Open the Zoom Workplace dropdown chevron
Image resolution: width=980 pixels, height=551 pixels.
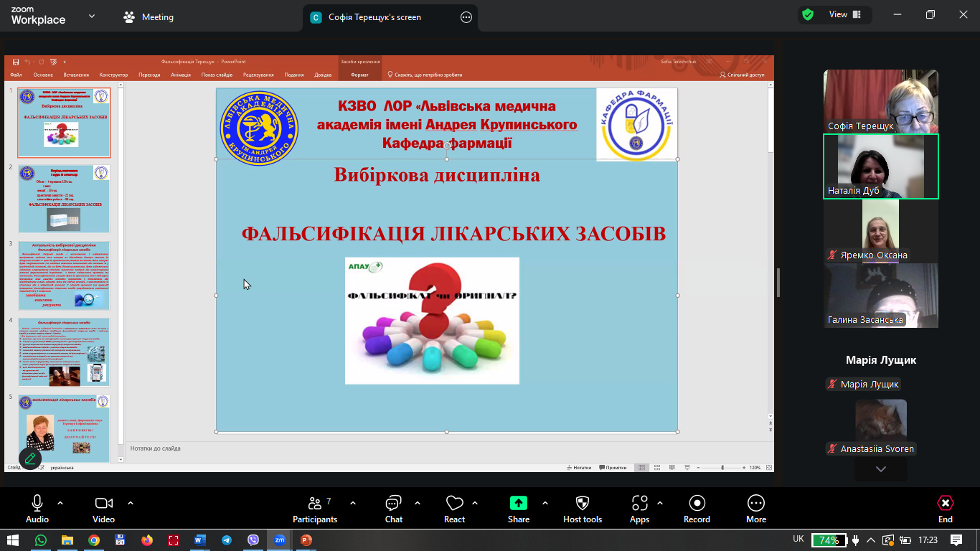click(92, 17)
